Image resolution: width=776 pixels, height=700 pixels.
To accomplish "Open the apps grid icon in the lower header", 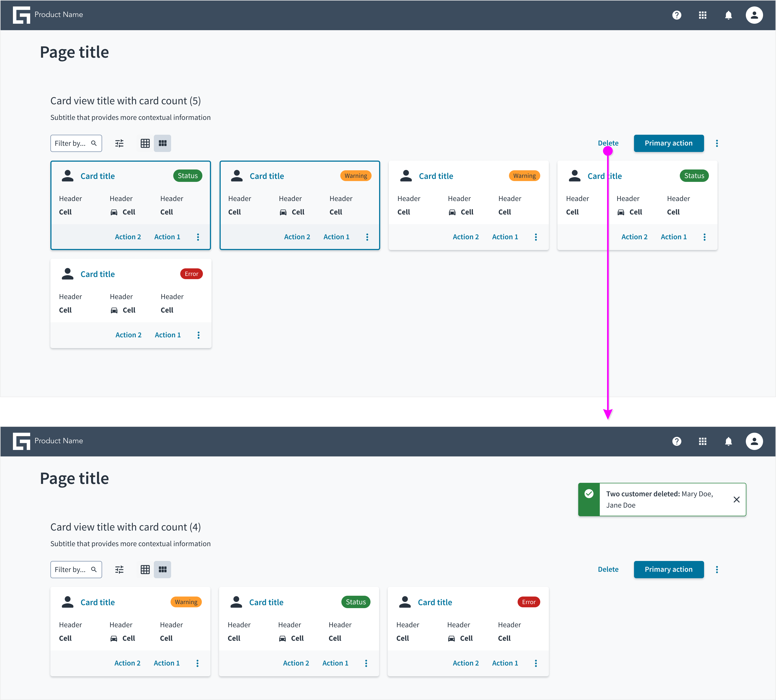I will [702, 441].
